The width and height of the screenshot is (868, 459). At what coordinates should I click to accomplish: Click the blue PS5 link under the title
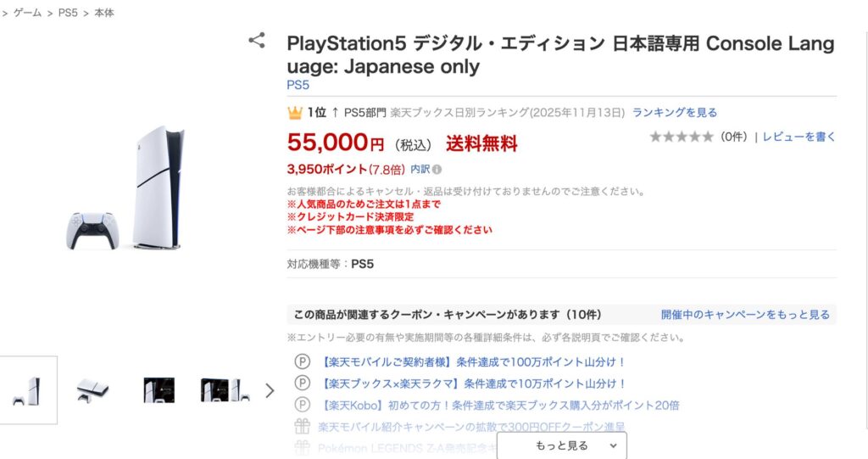(x=298, y=85)
